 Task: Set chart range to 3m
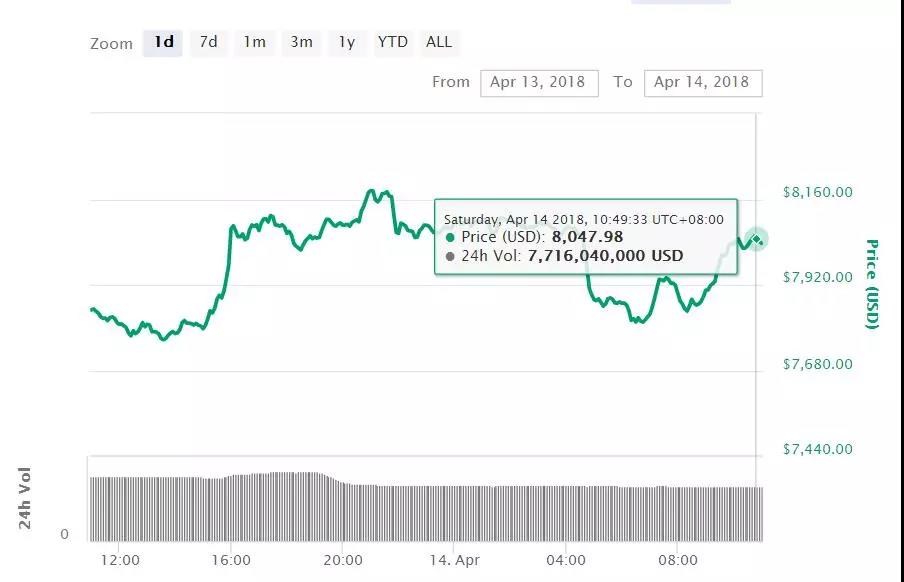coord(301,42)
